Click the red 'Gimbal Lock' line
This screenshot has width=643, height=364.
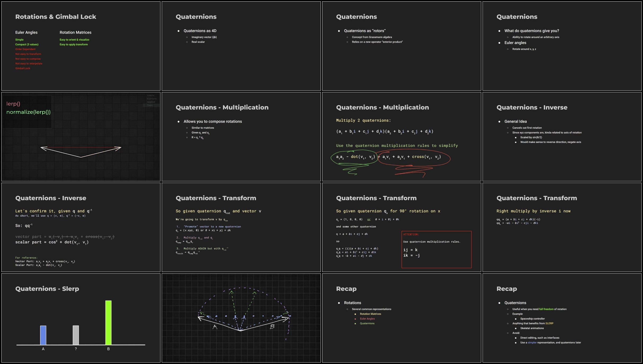23,68
